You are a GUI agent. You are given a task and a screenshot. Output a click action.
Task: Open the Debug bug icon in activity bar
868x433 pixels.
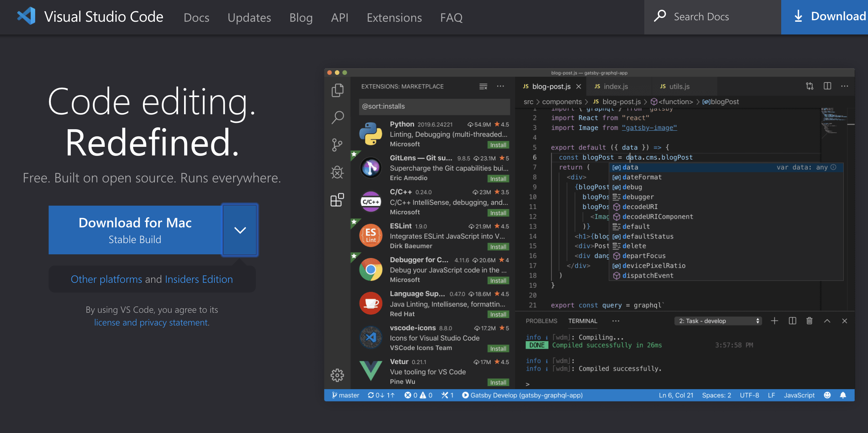pos(337,172)
